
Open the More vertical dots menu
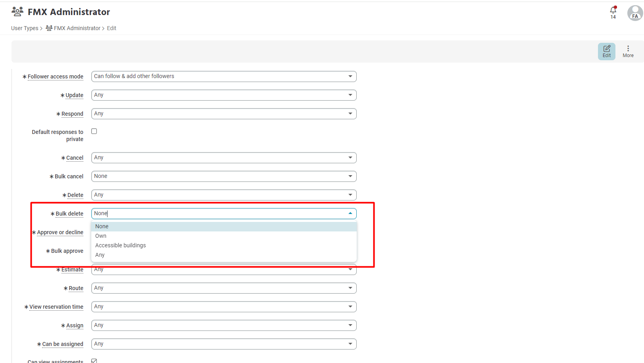(x=628, y=52)
